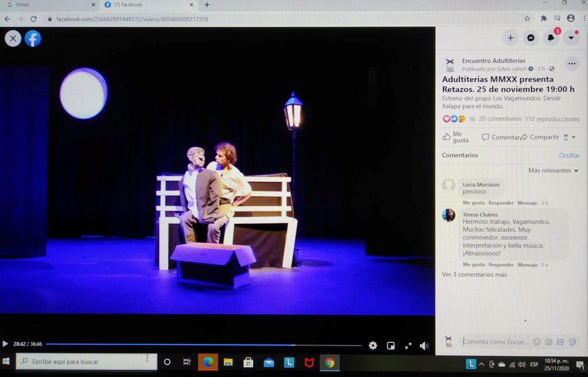Open the taskbar clock showing 10:54 p. m.
This screenshot has width=588, height=377.
click(x=556, y=364)
